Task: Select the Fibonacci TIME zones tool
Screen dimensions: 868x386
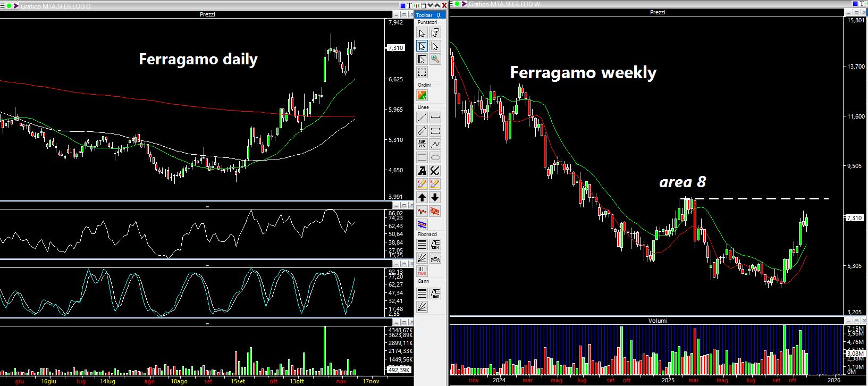Action: click(422, 271)
